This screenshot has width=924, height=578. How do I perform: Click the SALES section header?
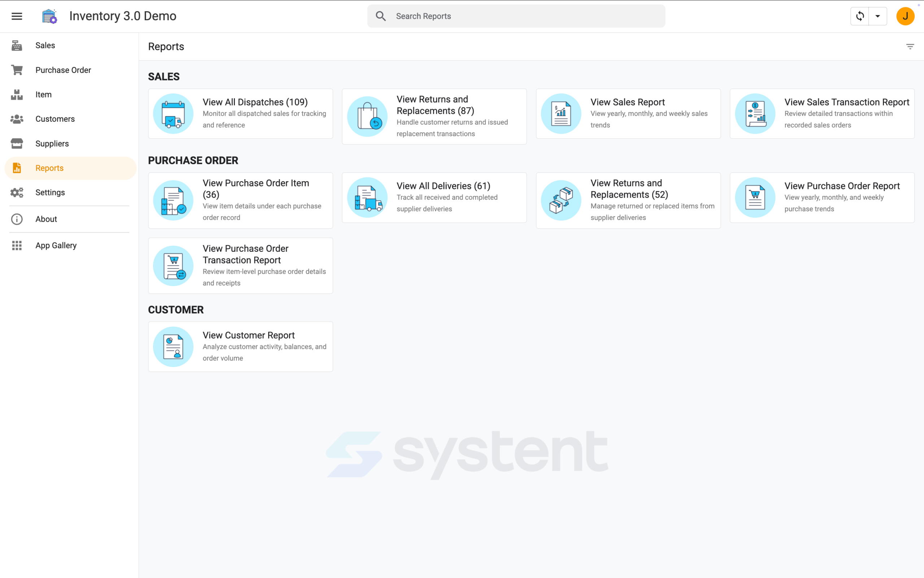point(164,77)
